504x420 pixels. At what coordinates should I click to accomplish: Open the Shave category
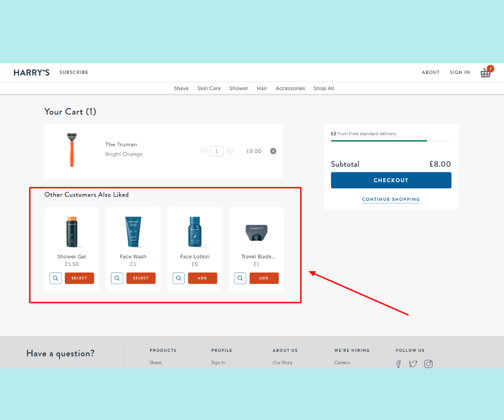click(x=181, y=88)
